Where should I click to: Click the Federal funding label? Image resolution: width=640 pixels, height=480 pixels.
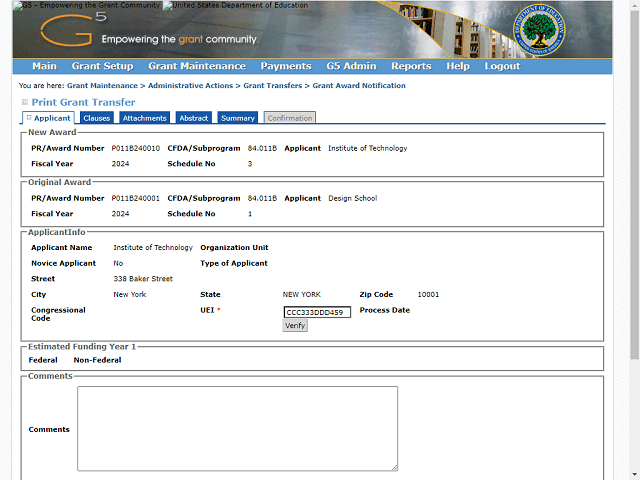coord(43,360)
